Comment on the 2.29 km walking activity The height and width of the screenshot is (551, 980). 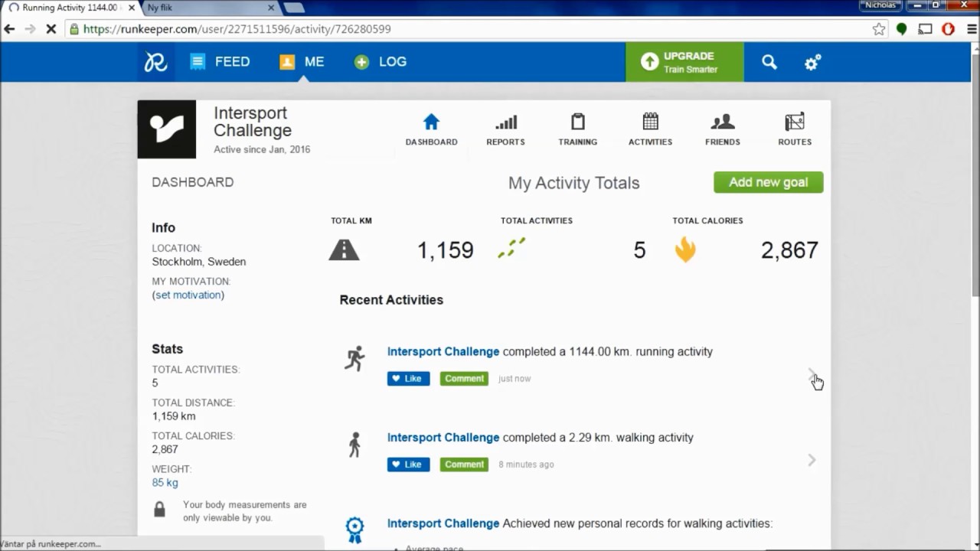click(464, 465)
